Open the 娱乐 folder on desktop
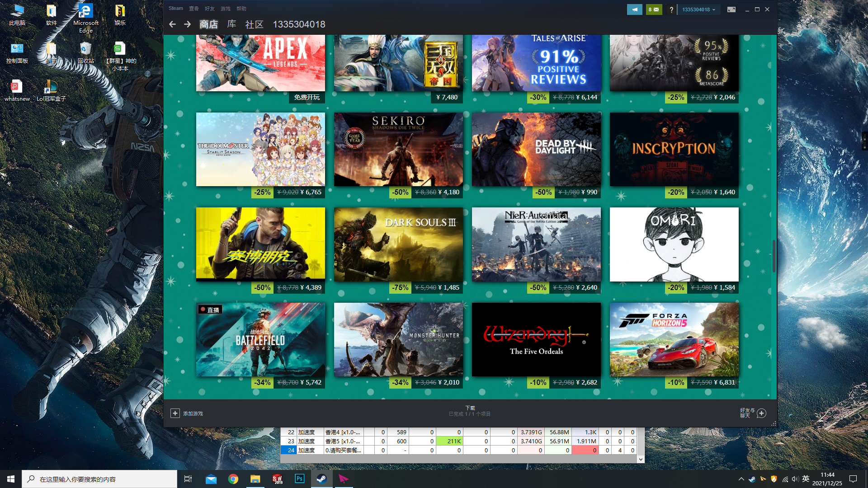The height and width of the screenshot is (488, 868). coord(120,14)
